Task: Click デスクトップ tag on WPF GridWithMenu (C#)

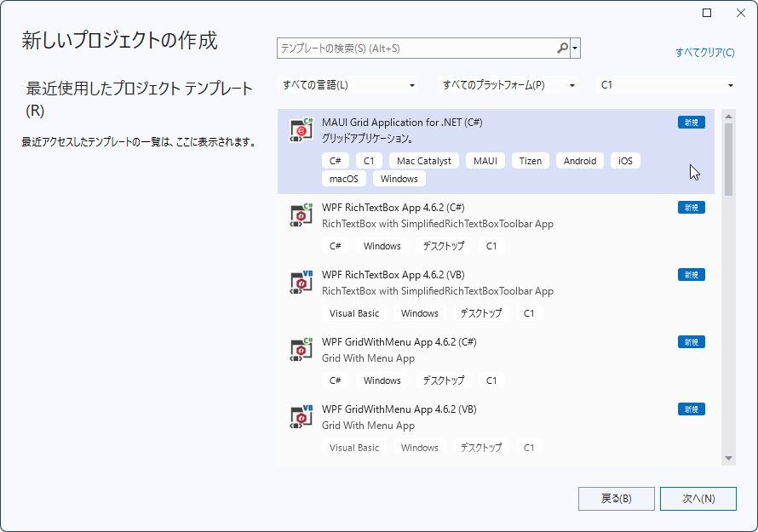Action: coord(444,380)
